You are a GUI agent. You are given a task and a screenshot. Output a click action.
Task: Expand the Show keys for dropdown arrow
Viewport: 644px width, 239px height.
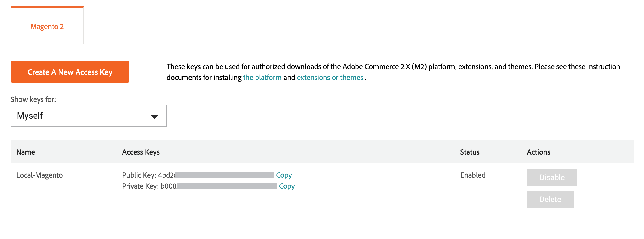click(x=155, y=117)
